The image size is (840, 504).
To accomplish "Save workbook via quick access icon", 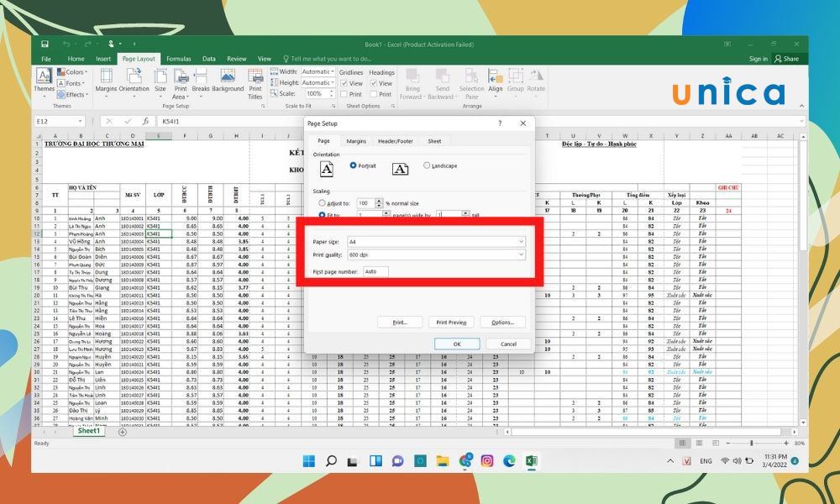I will tap(45, 44).
